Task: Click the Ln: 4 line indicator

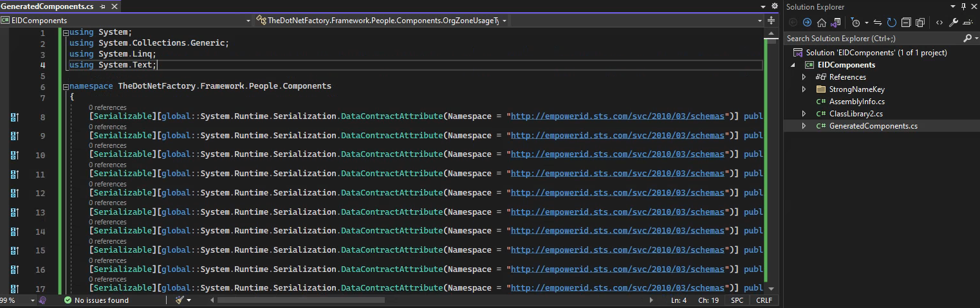Action: coord(679,300)
